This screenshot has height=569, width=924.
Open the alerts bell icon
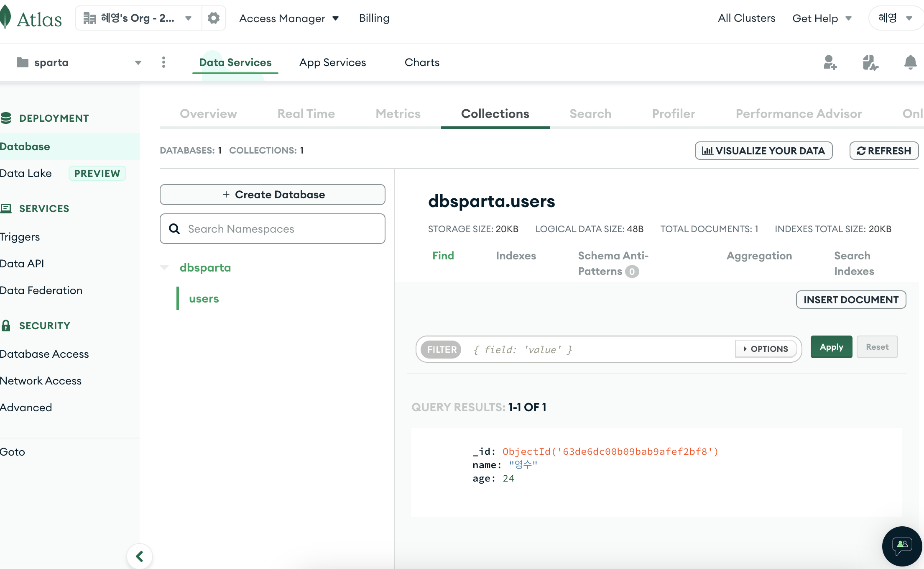(910, 63)
